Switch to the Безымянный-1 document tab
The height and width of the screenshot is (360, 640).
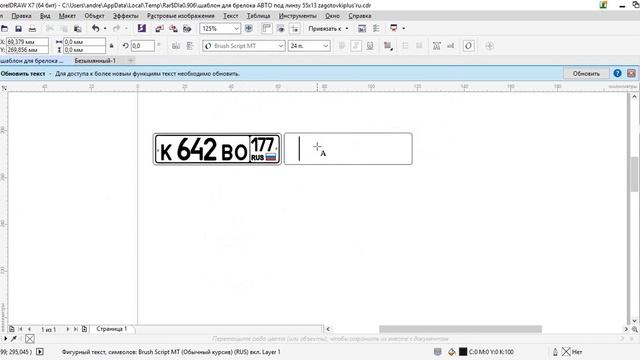click(95, 60)
